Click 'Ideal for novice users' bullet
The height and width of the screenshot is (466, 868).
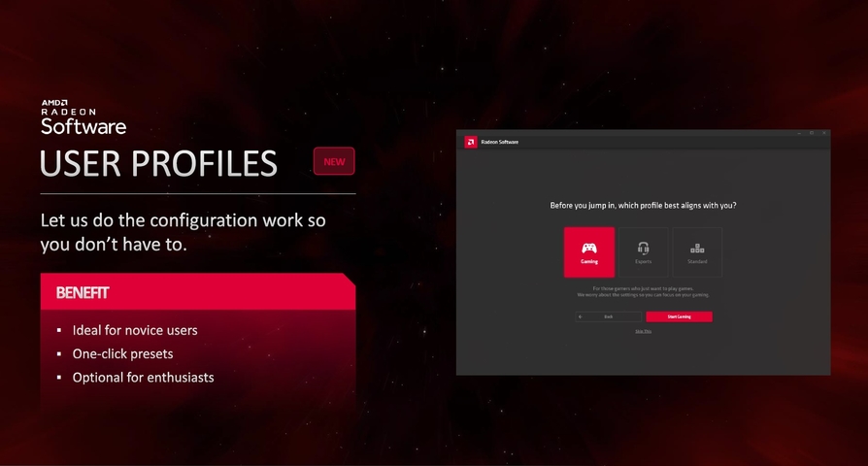coord(135,330)
